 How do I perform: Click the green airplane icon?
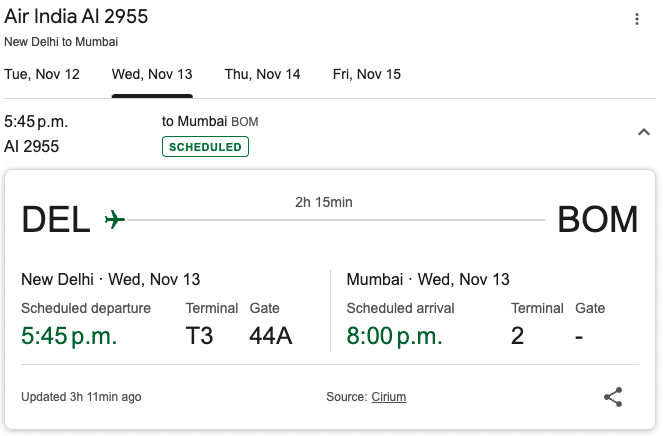pyautogui.click(x=115, y=219)
